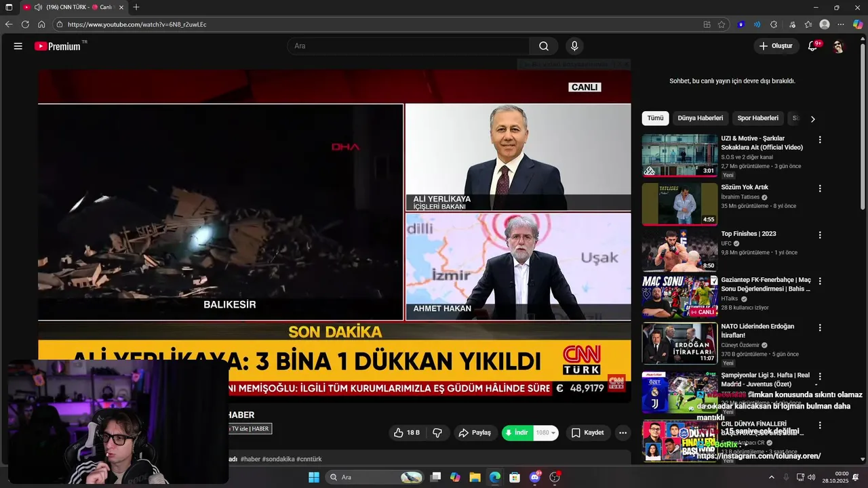868x488 pixels.
Task: Open Task View from taskbar
Action: pos(435,477)
